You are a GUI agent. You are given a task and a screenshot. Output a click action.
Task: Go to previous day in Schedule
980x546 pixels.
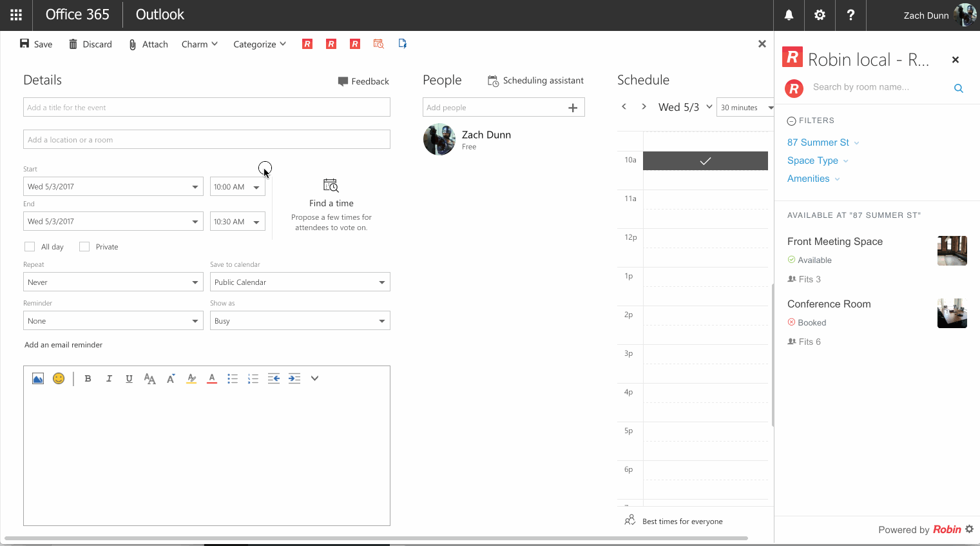[624, 106]
